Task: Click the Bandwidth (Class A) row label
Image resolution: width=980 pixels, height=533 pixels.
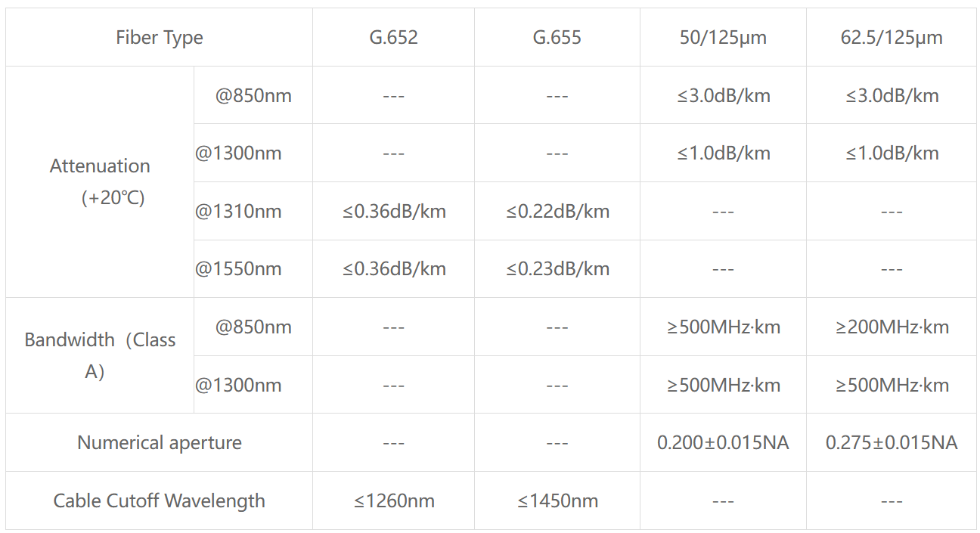Action: click(100, 355)
